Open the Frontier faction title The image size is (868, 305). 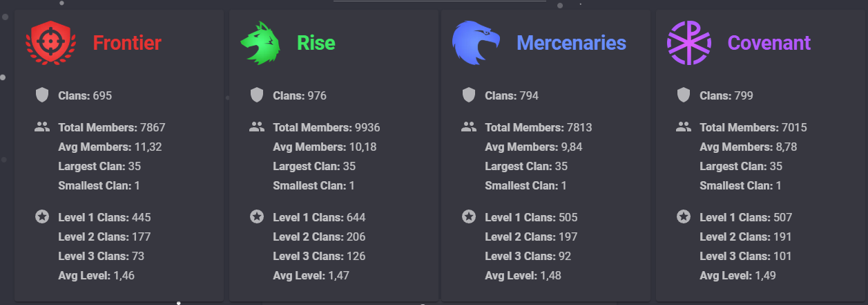[x=127, y=43]
